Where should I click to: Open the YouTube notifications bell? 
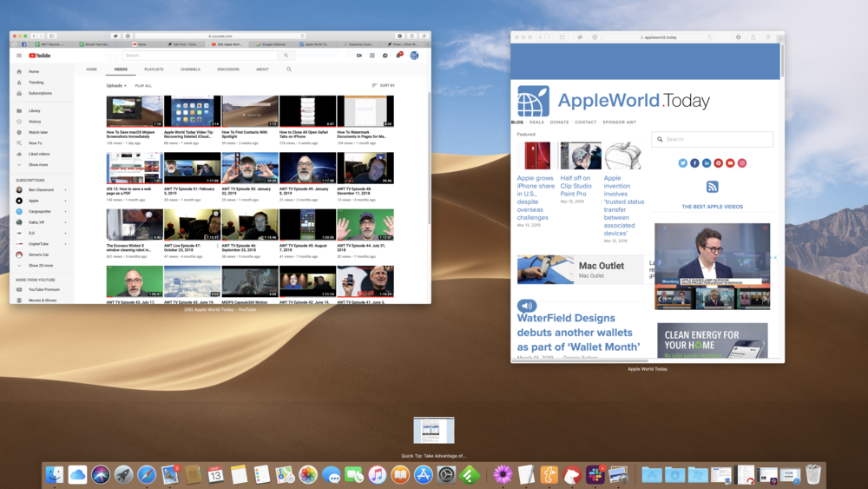(398, 56)
